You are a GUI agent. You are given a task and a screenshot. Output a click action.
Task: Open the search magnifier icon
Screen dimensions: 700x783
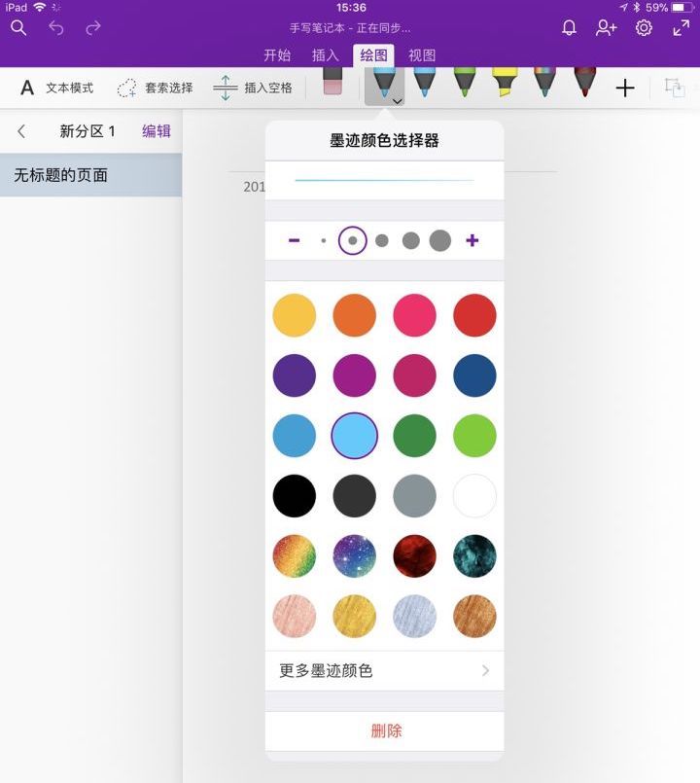pos(18,28)
